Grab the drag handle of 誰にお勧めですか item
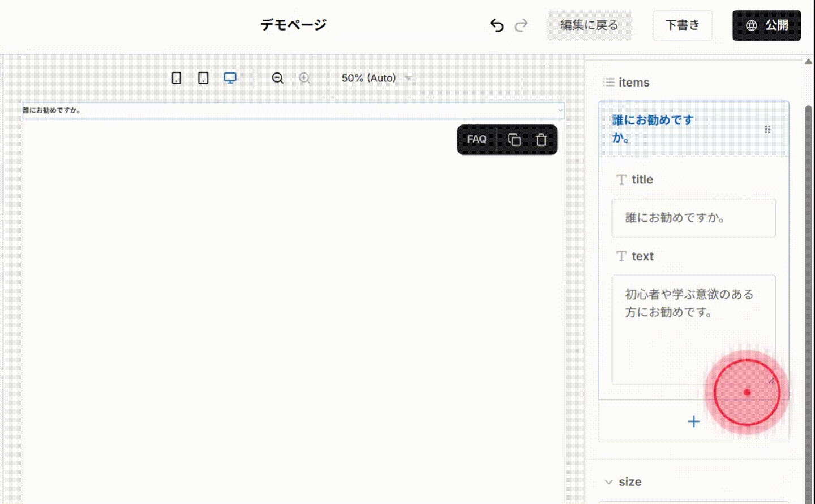This screenshot has height=504, width=815. tap(768, 129)
